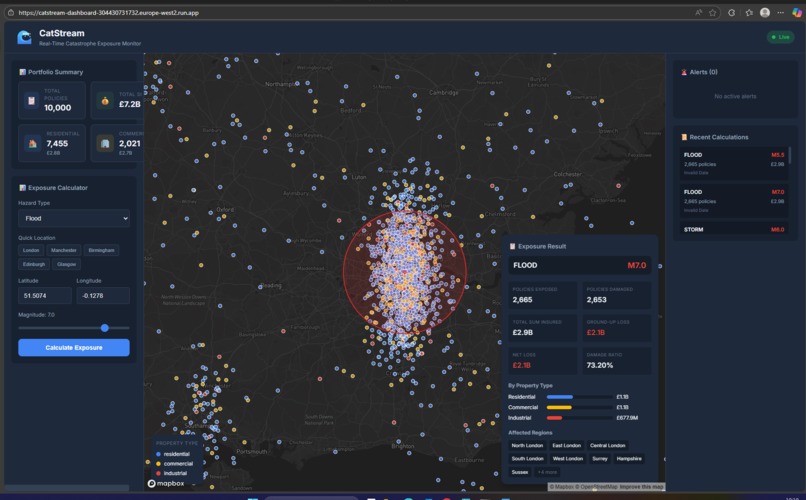
Task: Click the Latitude input field
Action: tap(45, 295)
